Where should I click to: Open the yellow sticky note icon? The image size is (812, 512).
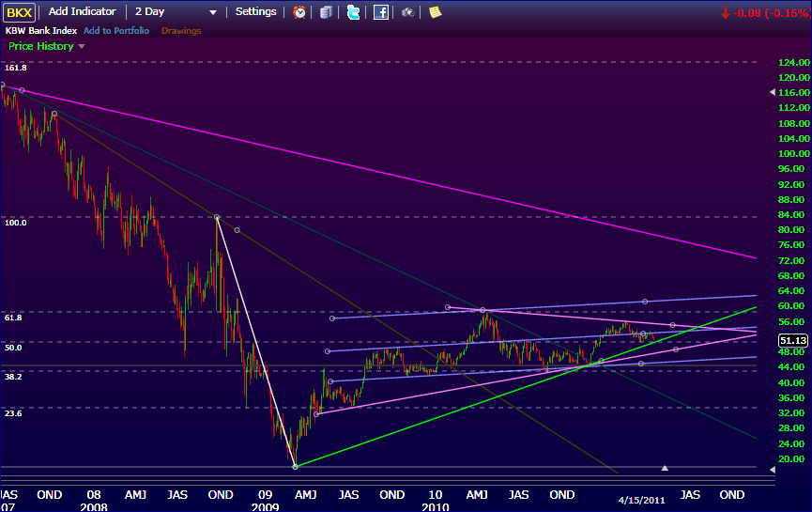[x=435, y=12]
